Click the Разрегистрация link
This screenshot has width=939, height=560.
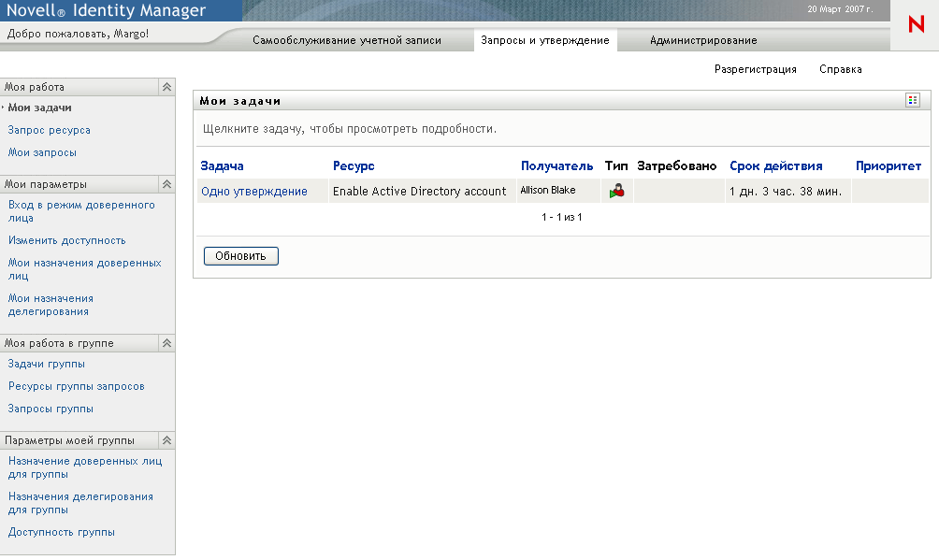755,69
